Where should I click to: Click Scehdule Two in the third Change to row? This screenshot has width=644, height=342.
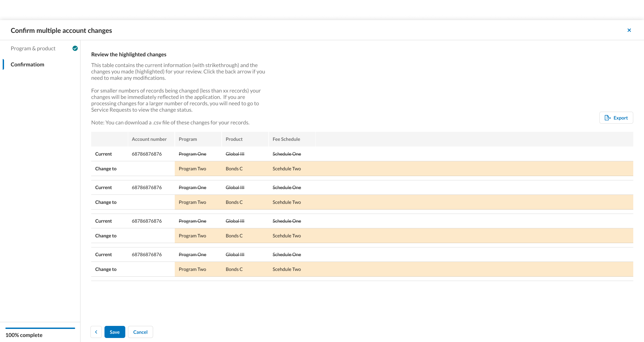click(286, 236)
